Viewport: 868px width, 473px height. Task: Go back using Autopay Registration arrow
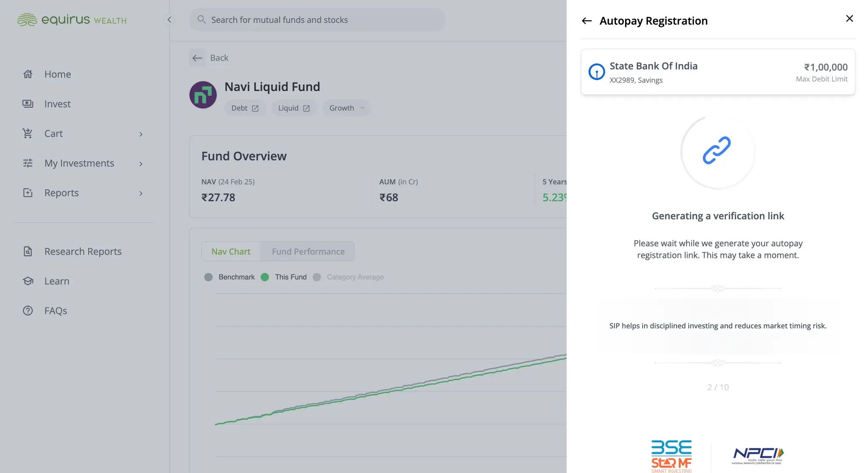[587, 21]
